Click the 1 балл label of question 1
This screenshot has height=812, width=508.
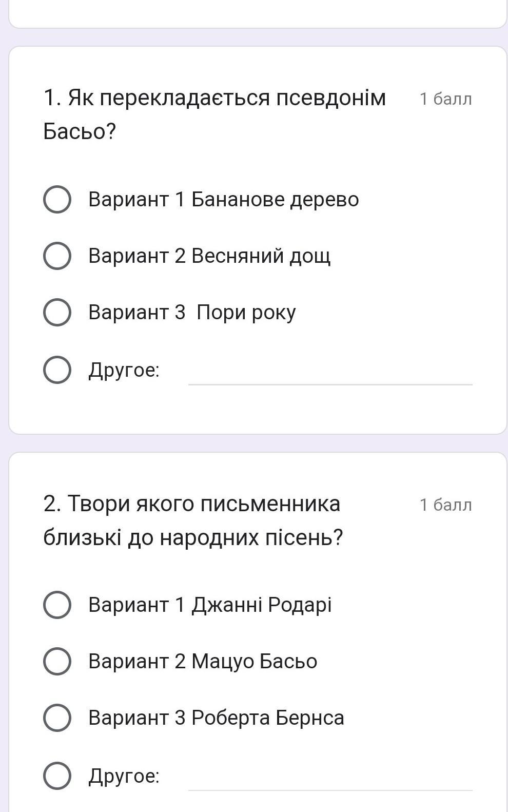pos(445,99)
